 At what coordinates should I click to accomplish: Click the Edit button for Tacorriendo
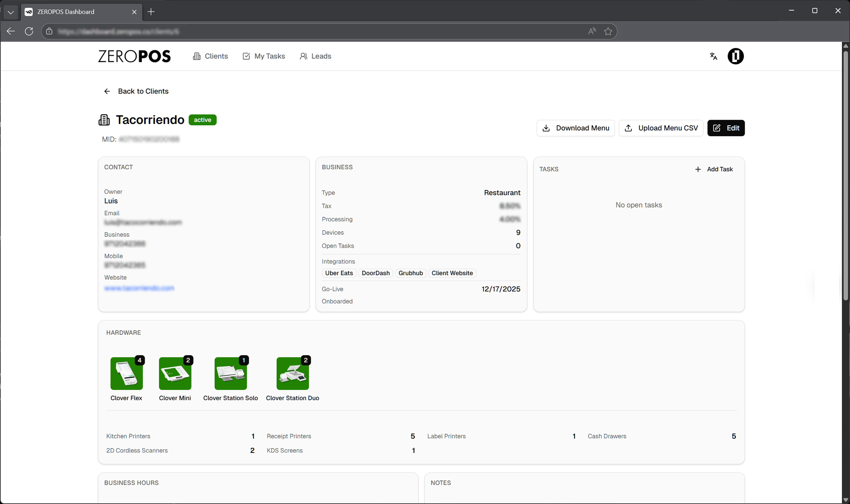tap(726, 128)
